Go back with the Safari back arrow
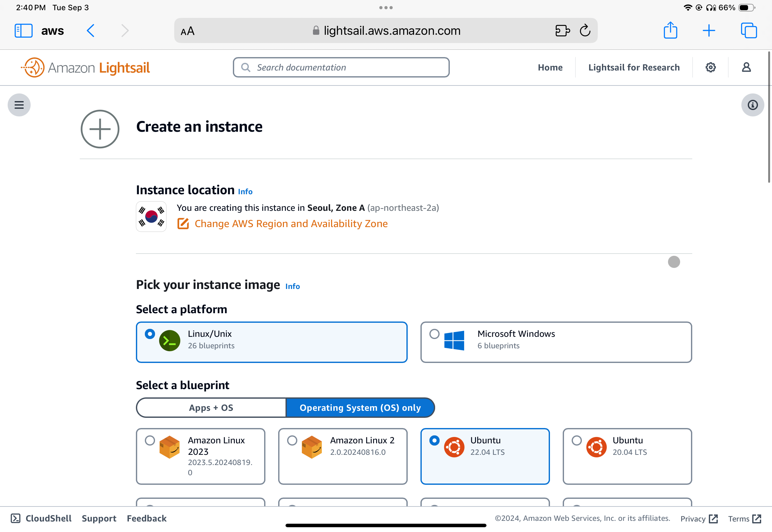The image size is (772, 532). (x=91, y=31)
